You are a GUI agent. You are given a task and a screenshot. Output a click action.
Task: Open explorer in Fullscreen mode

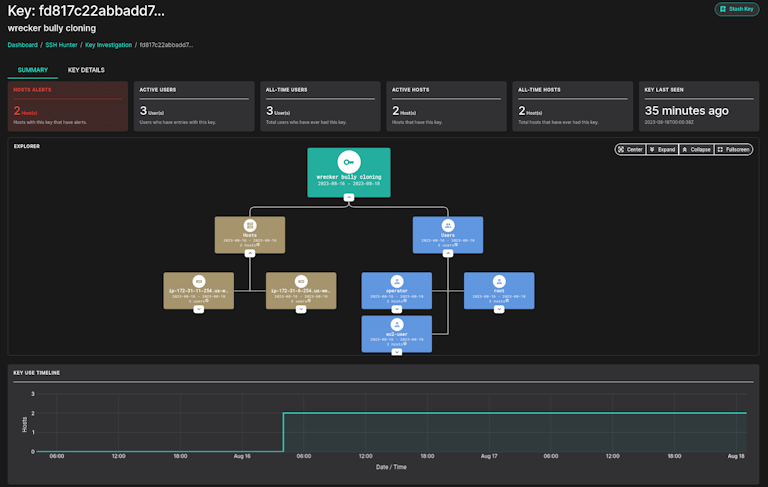(732, 149)
